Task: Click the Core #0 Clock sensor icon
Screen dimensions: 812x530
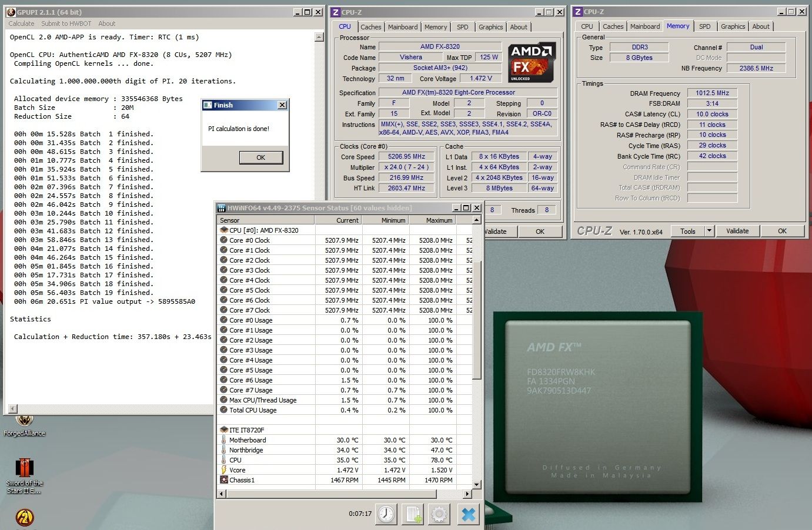Action: click(223, 240)
